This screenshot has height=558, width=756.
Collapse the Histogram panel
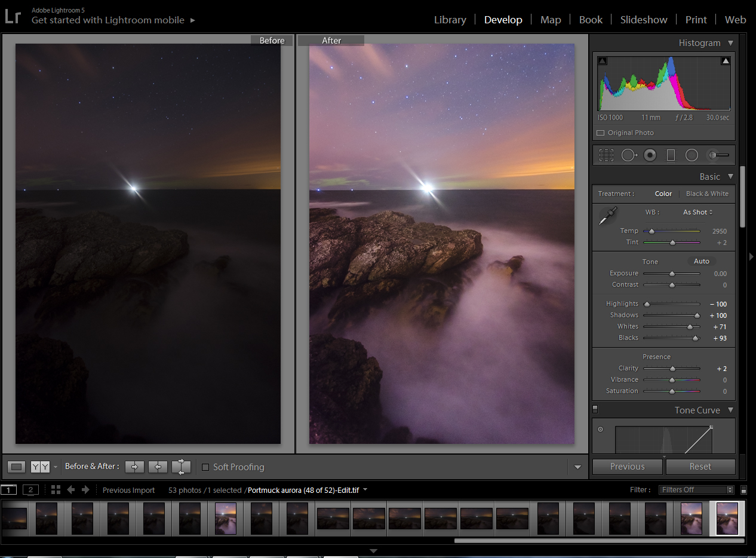click(730, 43)
